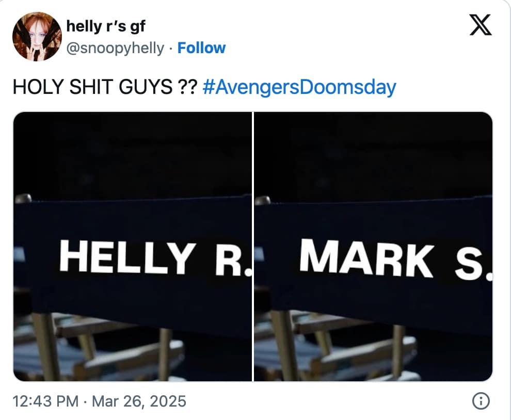Select the display name helly r's gf
Viewport: 511px width, 420px height.
coord(105,27)
